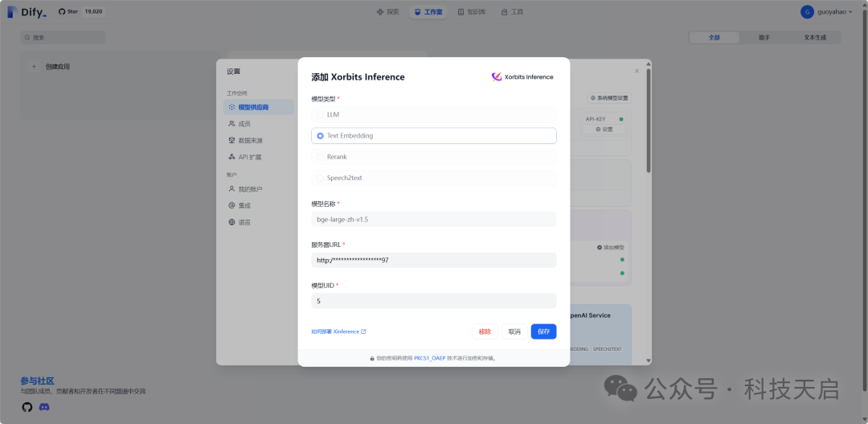Open the Discord community icon at bottom
Image resolution: width=868 pixels, height=424 pixels.
[x=44, y=407]
